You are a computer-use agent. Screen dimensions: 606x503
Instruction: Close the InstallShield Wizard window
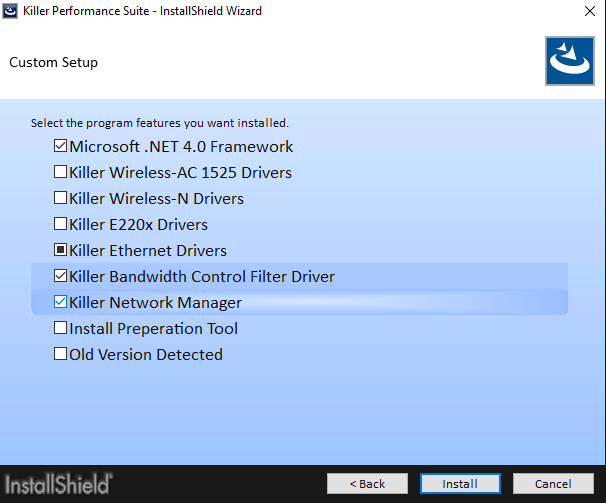pyautogui.click(x=590, y=11)
